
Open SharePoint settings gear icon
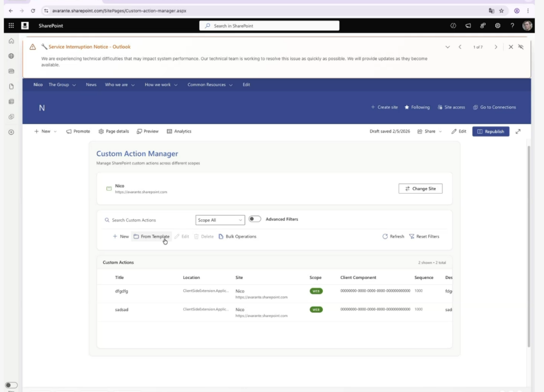pos(497,25)
